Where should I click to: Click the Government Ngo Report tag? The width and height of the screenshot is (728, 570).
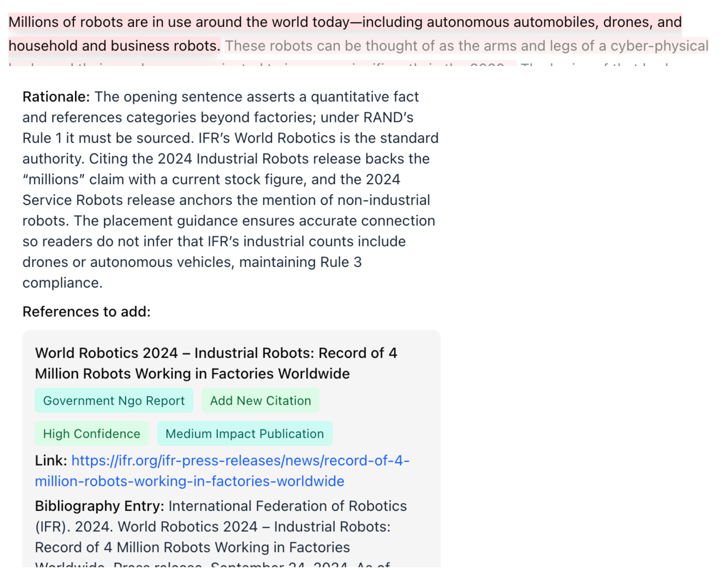[114, 401]
